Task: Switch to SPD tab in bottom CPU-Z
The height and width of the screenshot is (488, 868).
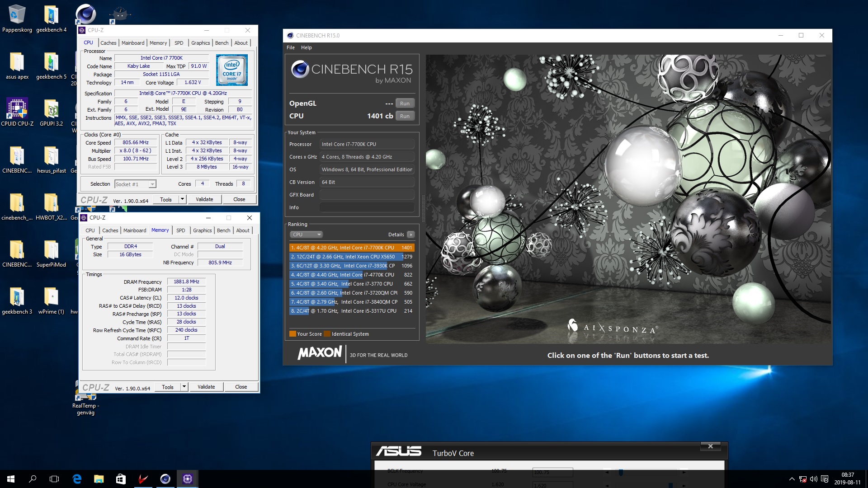Action: tap(180, 230)
